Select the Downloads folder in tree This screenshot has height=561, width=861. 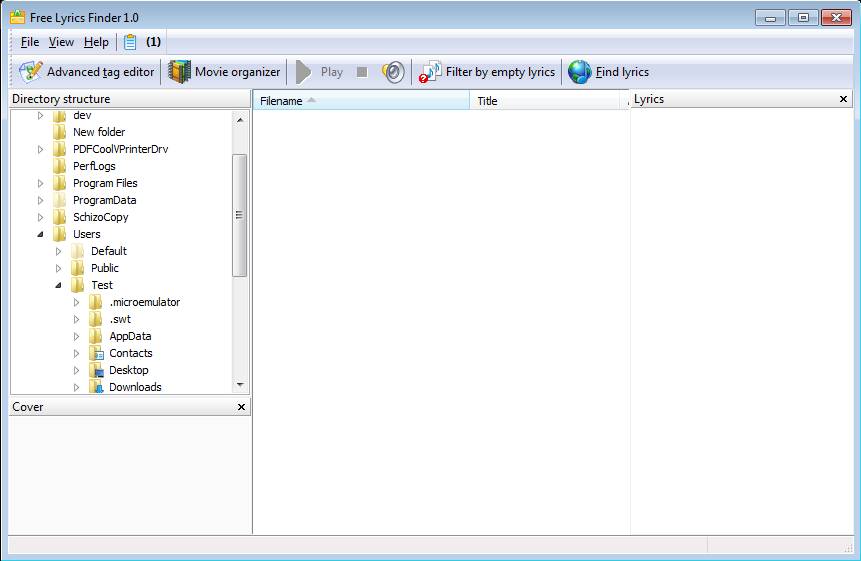135,387
